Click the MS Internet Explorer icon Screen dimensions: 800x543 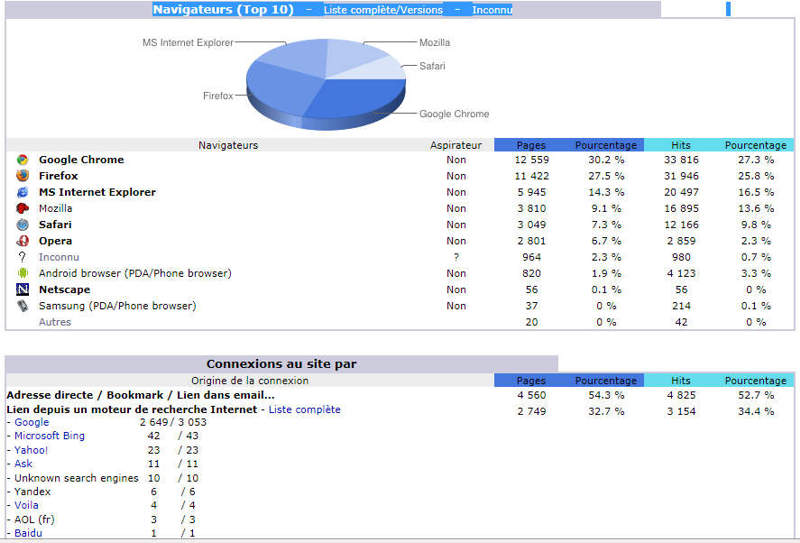click(x=22, y=192)
